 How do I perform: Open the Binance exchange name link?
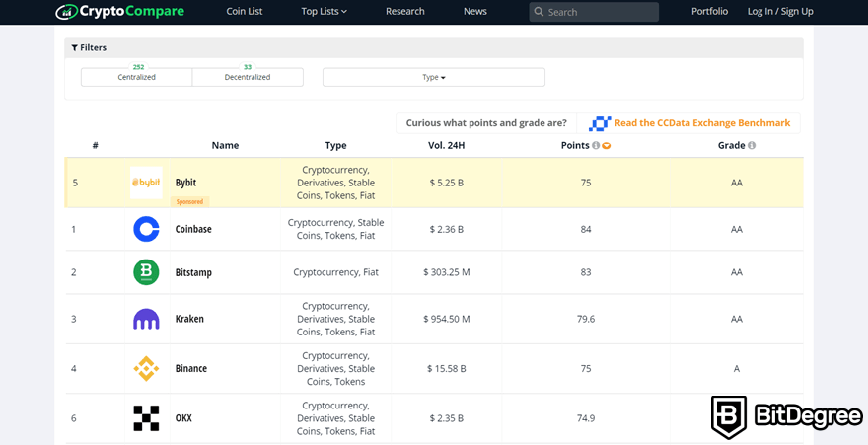[x=191, y=369]
